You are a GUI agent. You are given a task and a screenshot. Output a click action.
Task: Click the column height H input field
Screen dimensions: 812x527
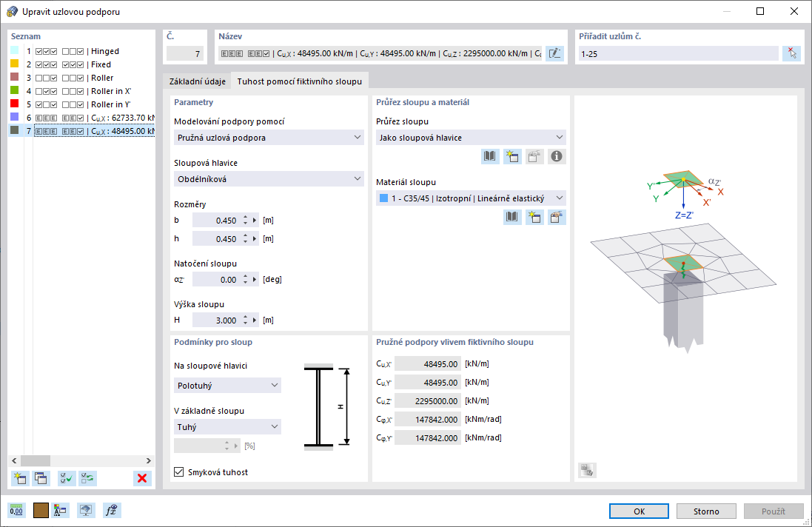(x=216, y=320)
